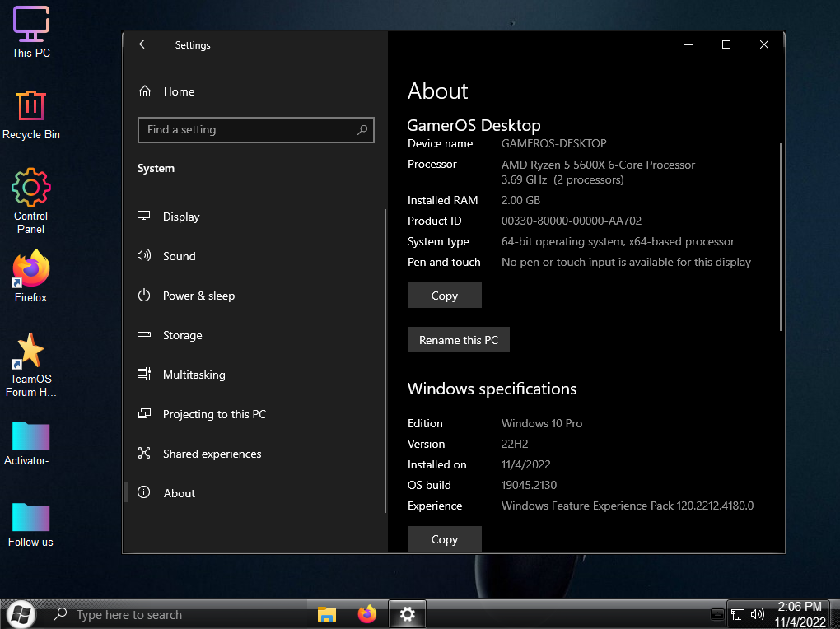The width and height of the screenshot is (840, 629).
Task: Click in the Find a setting field
Action: click(247, 130)
